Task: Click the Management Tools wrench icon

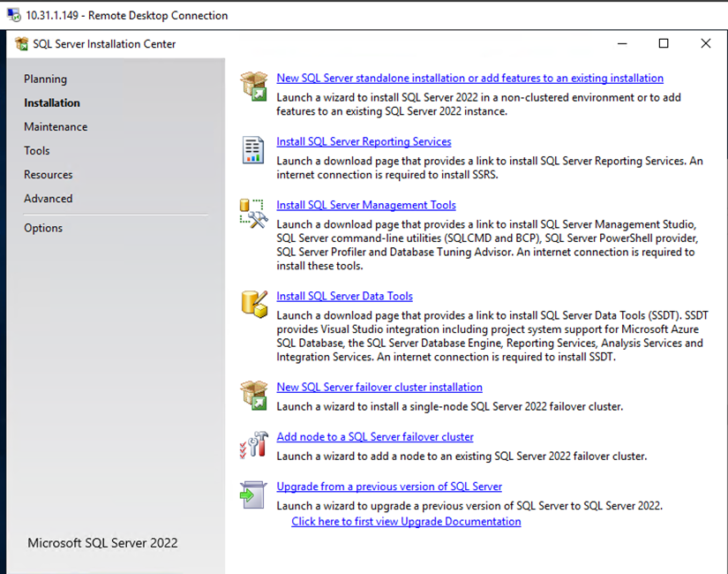Action: coord(253,214)
